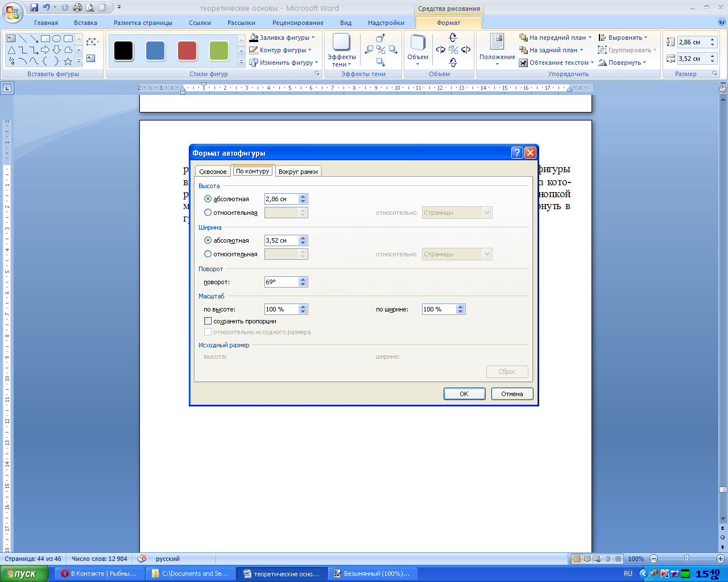Click the zoom slider handle
The image size is (728, 582).
[687, 559]
